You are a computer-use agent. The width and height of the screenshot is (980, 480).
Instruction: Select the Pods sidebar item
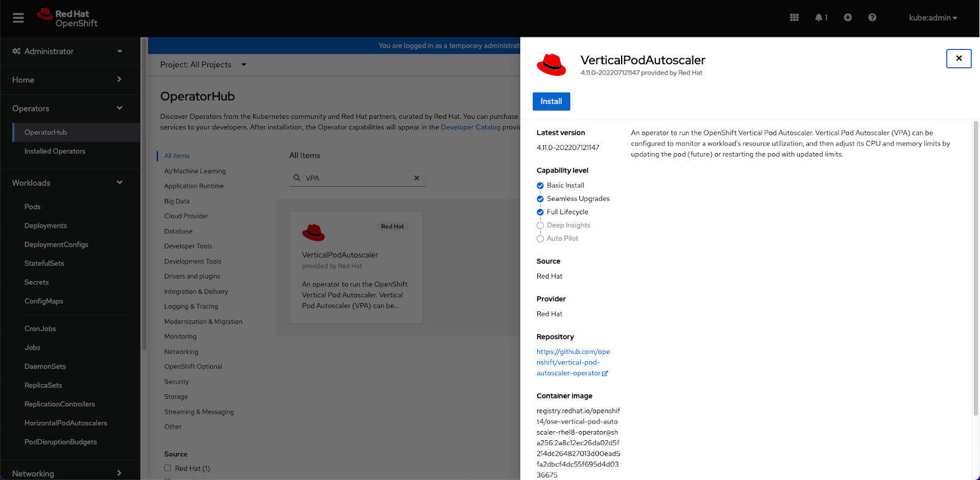[x=32, y=207]
